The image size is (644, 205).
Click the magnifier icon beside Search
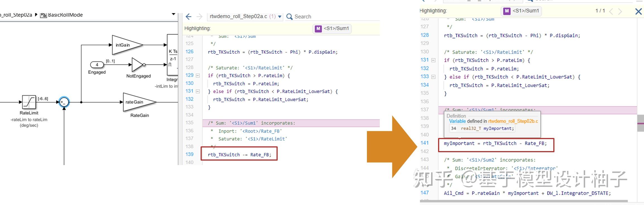tap(289, 17)
